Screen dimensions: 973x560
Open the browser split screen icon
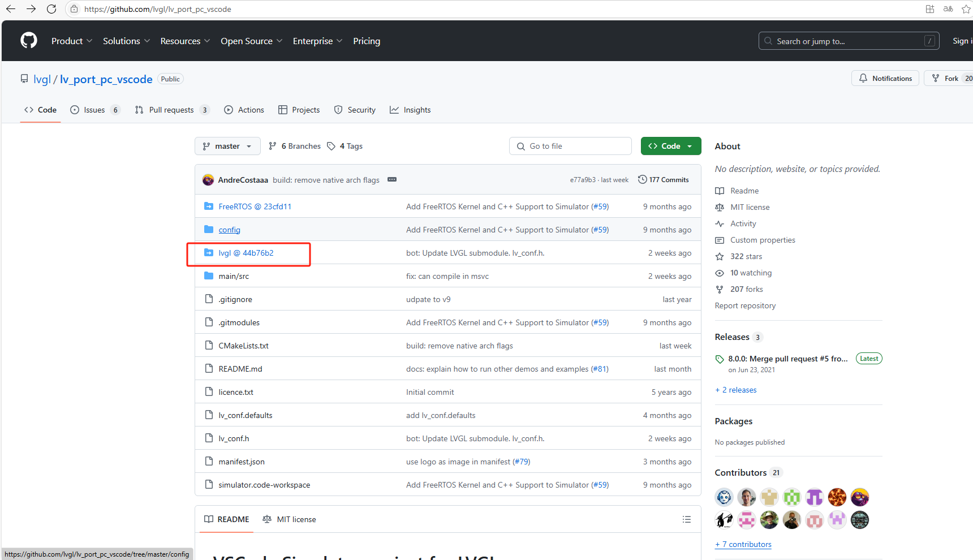(x=930, y=9)
